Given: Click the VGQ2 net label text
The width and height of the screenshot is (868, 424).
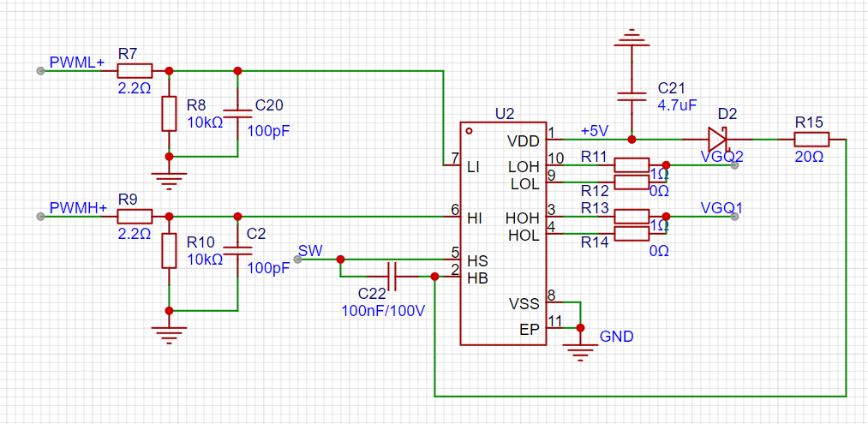Looking at the screenshot, I should tap(721, 157).
